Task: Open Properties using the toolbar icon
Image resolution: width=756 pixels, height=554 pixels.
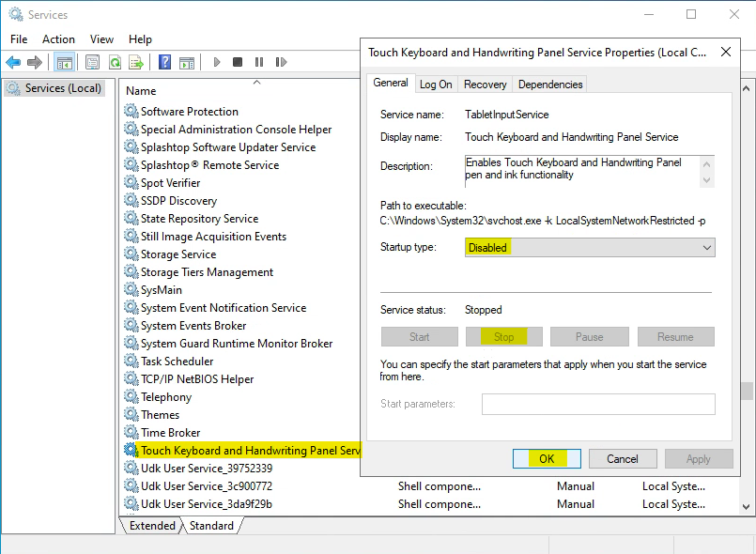Action: click(93, 63)
